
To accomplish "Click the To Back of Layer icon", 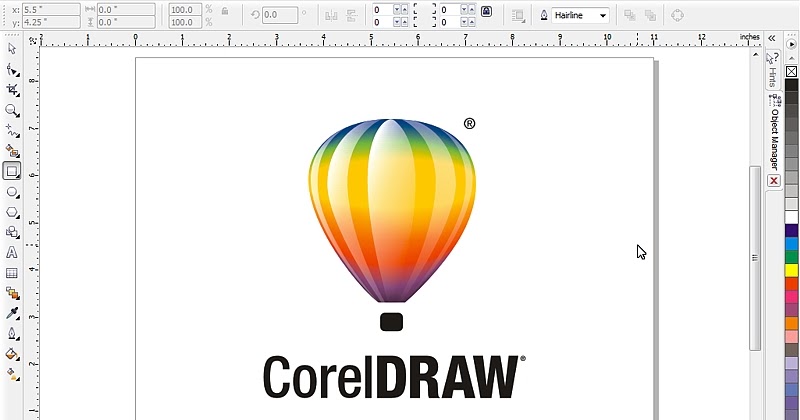I will pos(650,15).
